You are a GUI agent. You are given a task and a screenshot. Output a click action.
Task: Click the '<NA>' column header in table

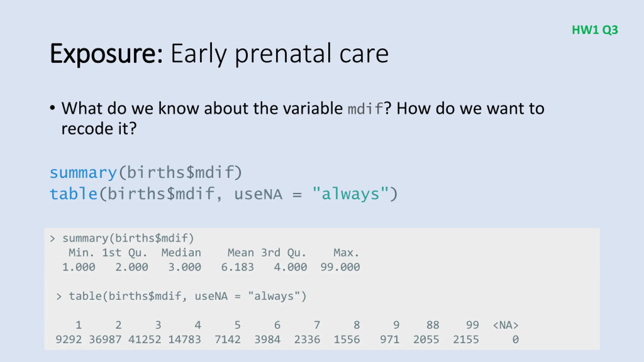tap(506, 325)
